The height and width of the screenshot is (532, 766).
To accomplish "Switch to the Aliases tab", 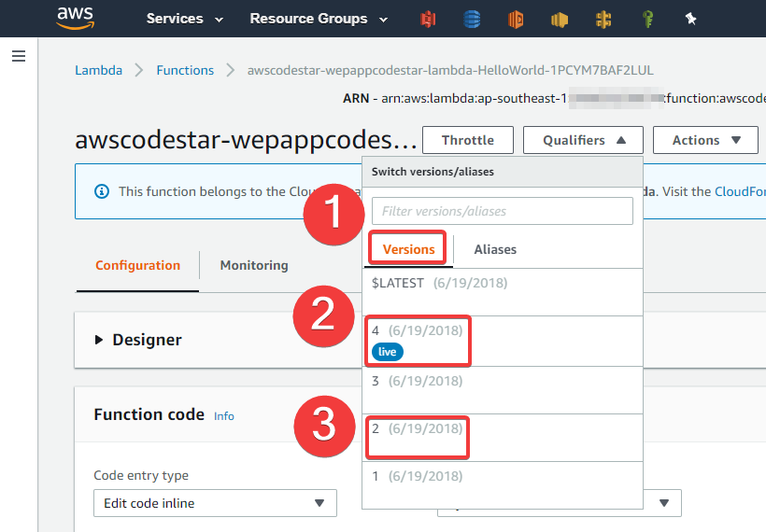I will [x=495, y=249].
